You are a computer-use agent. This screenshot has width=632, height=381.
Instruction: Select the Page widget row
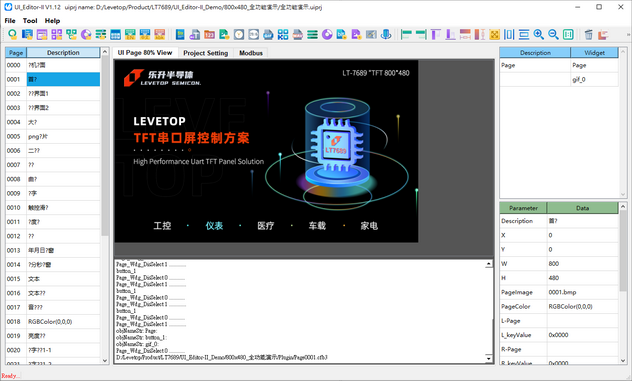coord(559,65)
